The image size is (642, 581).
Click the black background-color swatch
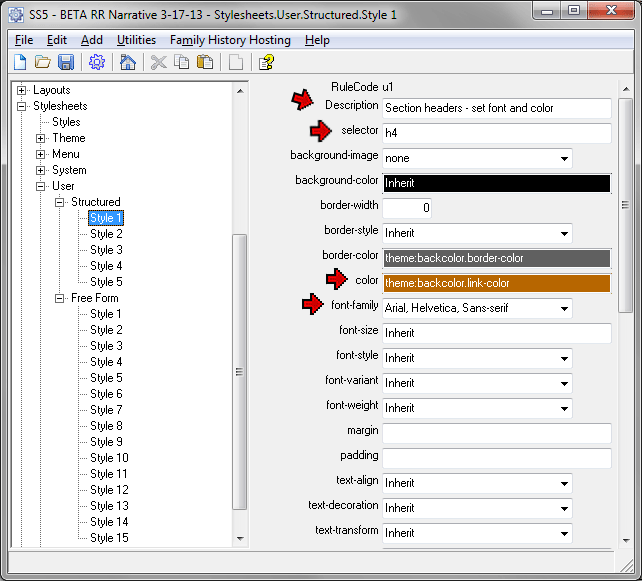click(x=496, y=183)
